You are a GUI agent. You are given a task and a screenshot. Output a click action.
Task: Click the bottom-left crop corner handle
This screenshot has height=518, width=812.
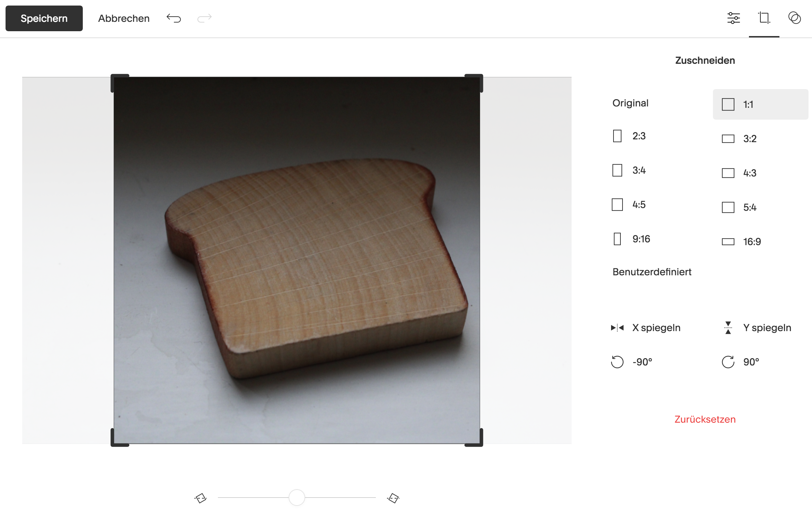tap(120, 438)
